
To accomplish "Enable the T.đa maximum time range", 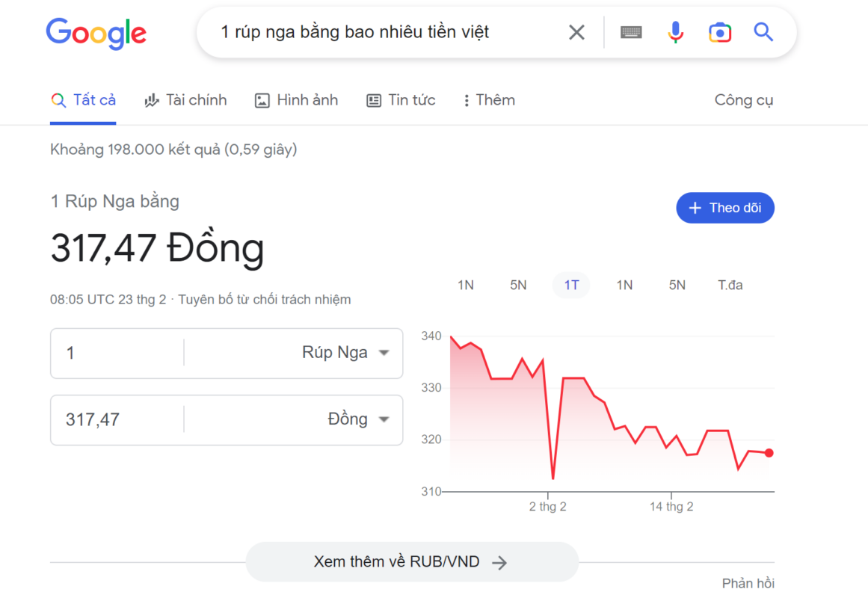I will [730, 285].
